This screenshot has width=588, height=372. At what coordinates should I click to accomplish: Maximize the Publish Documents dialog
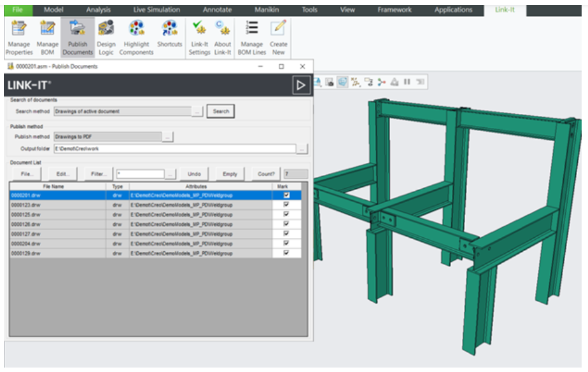point(281,66)
